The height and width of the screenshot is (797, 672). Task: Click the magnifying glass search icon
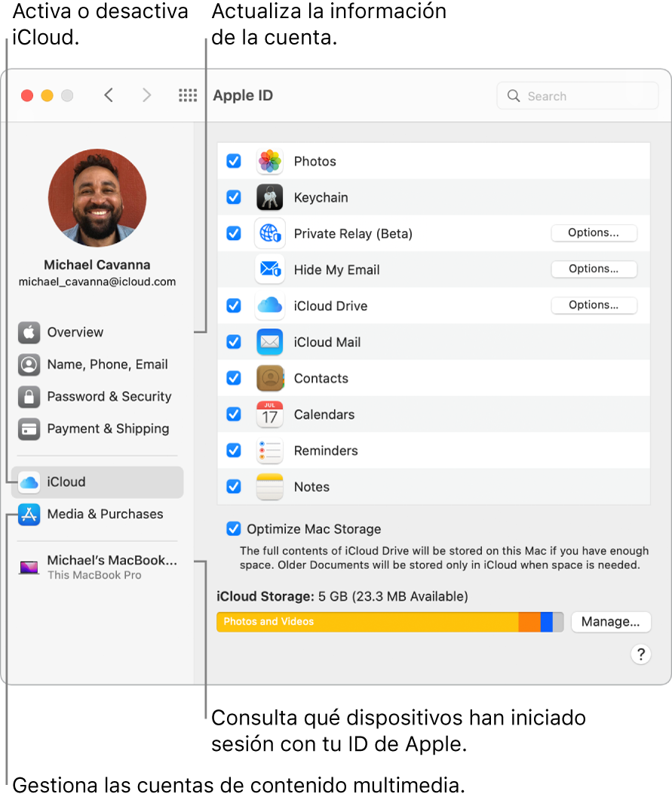click(514, 96)
